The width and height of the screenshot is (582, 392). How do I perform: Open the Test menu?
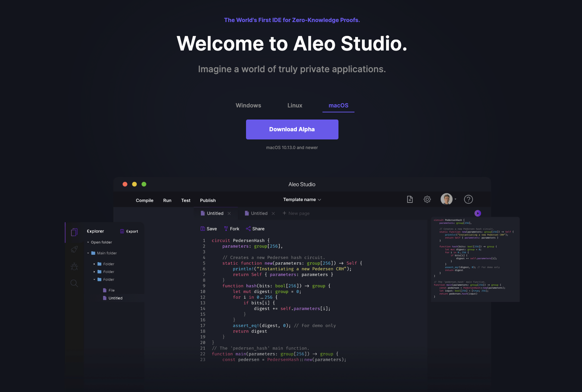click(x=186, y=200)
